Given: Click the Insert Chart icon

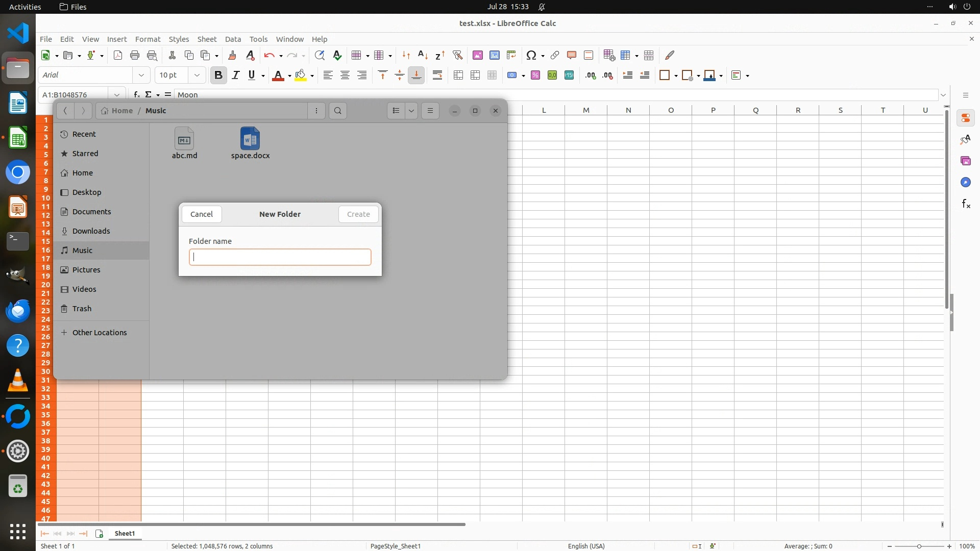Looking at the screenshot, I should pyautogui.click(x=494, y=55).
